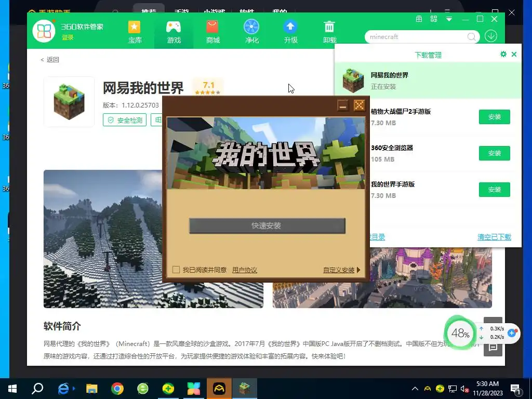Expand 自定义安装 custom install options
This screenshot has height=399, width=532.
click(341, 270)
